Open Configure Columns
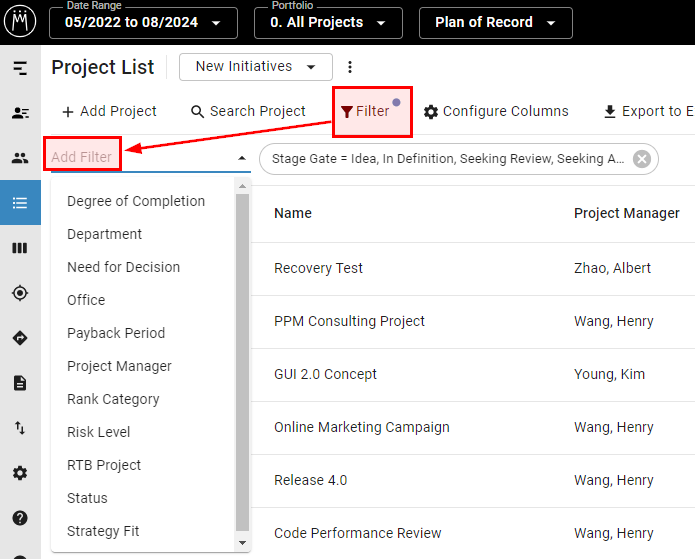 pyautogui.click(x=496, y=111)
